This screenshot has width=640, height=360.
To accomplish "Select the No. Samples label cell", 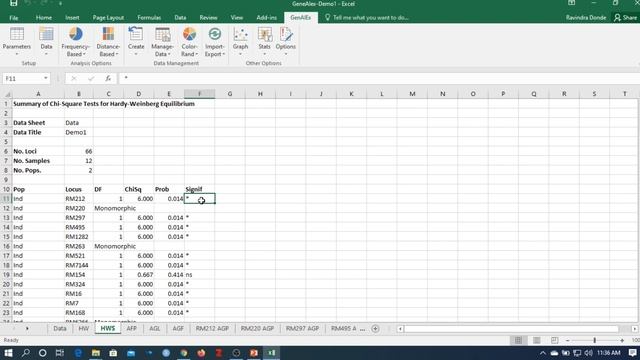I will tap(38, 161).
